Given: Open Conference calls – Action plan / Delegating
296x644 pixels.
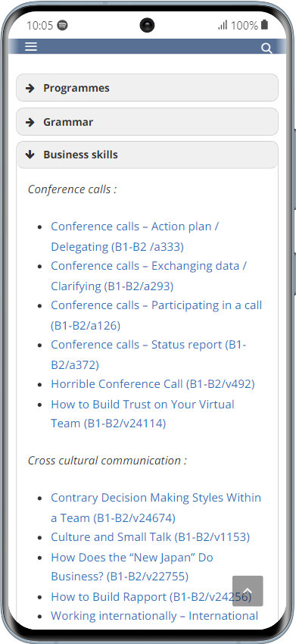Looking at the screenshot, I should pyautogui.click(x=135, y=236).
